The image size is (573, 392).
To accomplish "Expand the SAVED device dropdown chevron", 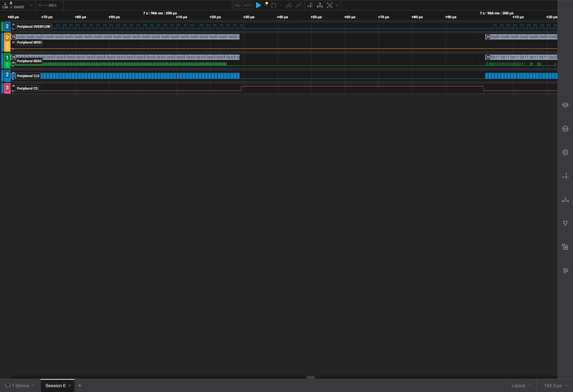I will pos(31,5).
